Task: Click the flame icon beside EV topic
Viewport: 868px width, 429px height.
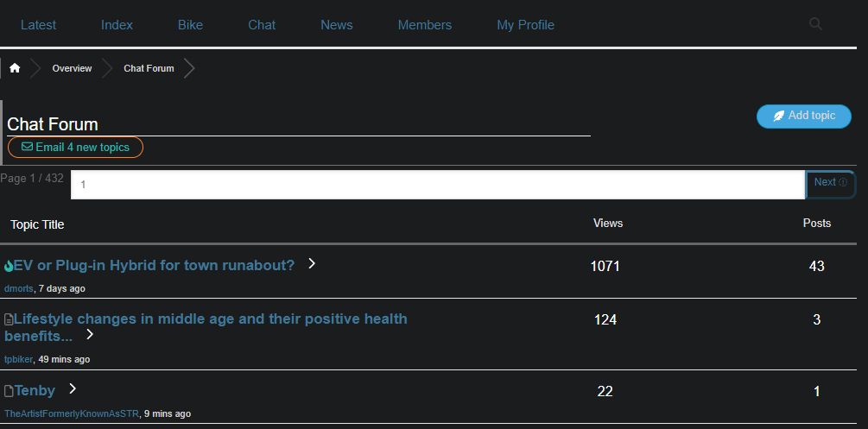Action: tap(9, 266)
